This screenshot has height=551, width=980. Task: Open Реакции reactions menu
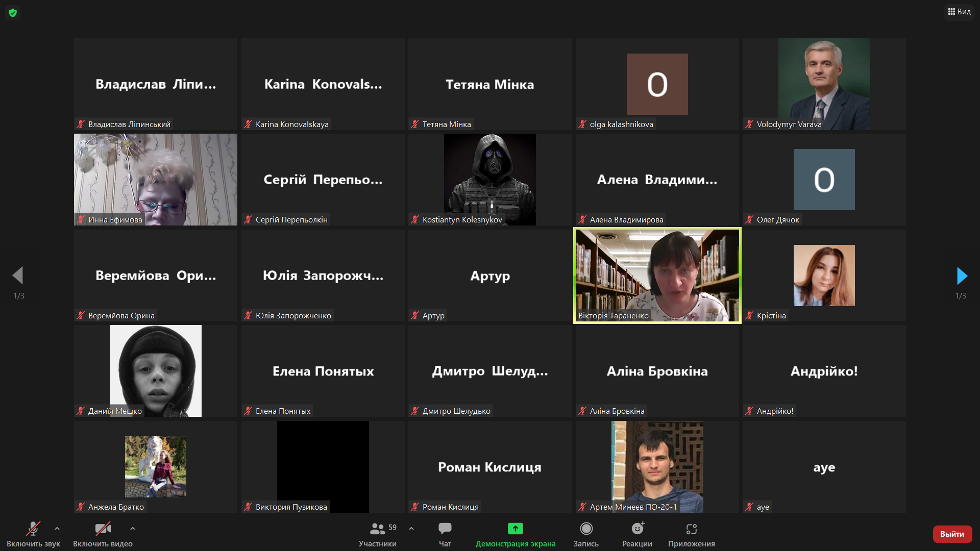637,534
